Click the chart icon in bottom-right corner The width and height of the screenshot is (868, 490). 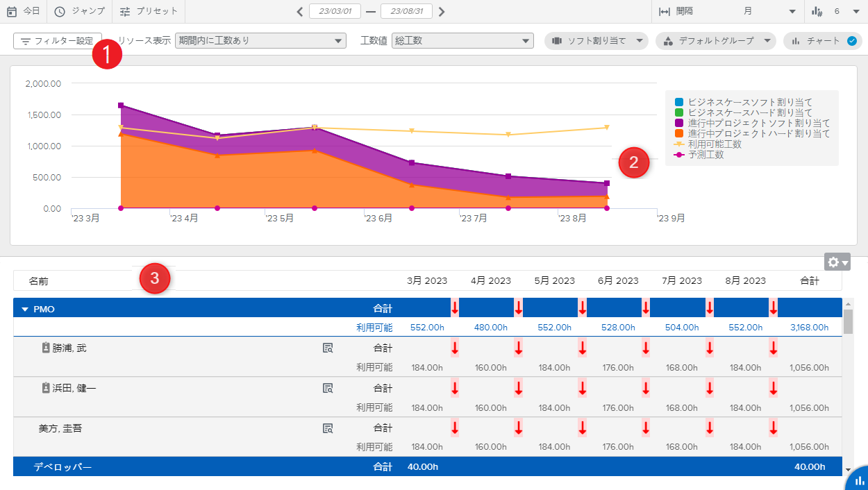coord(859,480)
